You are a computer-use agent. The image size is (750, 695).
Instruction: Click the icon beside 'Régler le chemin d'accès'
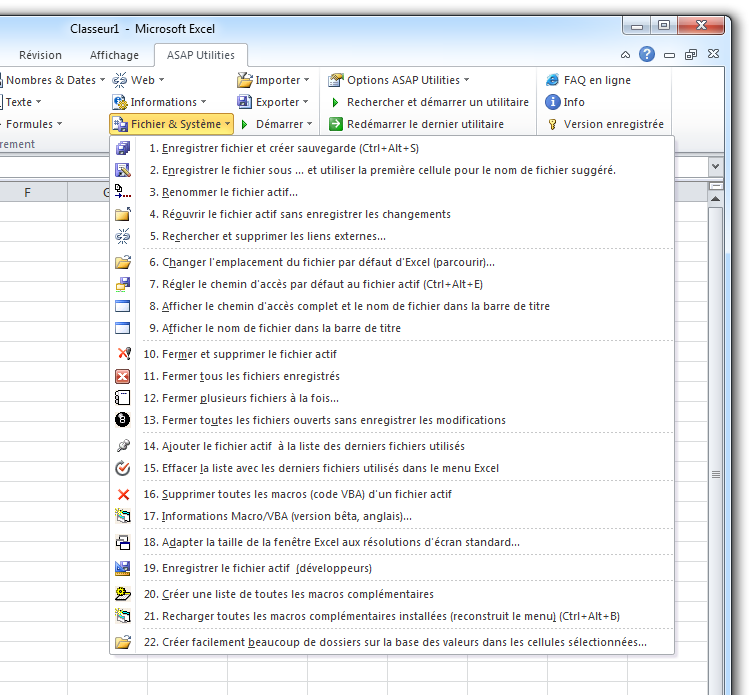(123, 284)
